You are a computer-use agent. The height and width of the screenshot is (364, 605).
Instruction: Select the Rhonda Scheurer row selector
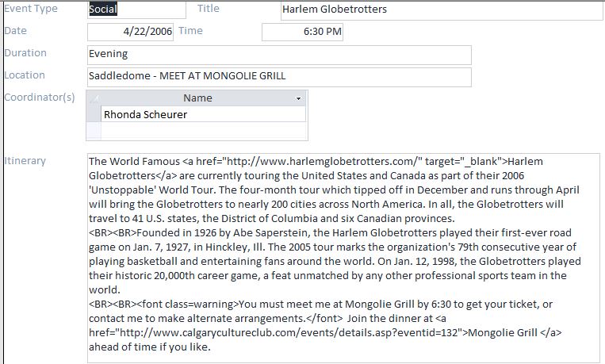point(94,114)
